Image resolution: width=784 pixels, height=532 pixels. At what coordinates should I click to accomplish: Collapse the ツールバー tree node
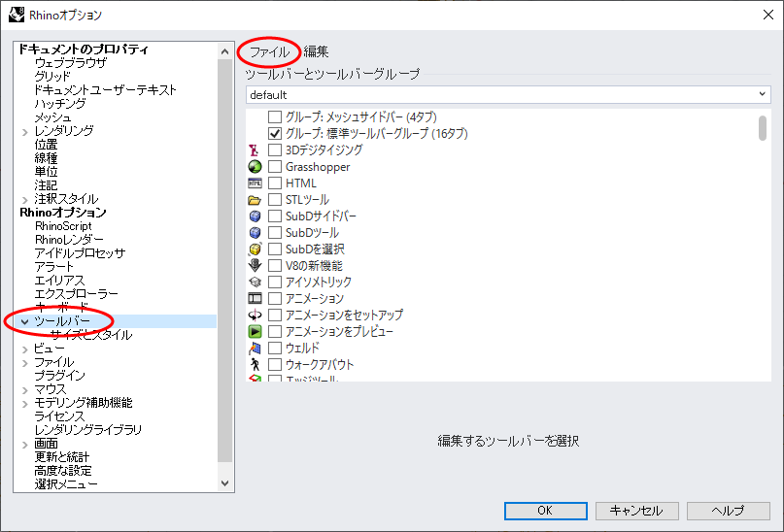[24, 321]
